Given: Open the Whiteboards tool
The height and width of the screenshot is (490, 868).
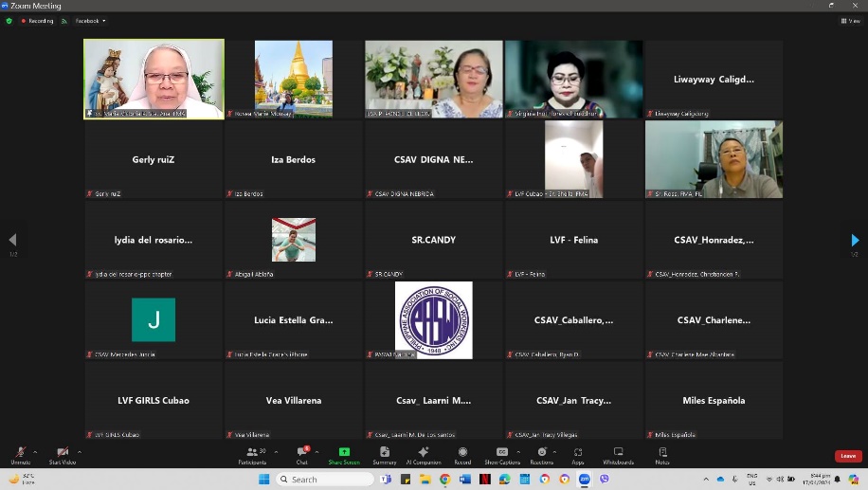Looking at the screenshot, I should pyautogui.click(x=618, y=455).
